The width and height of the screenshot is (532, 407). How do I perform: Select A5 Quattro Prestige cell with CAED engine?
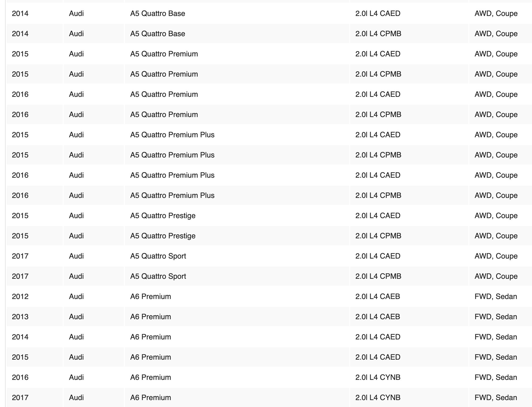click(163, 215)
